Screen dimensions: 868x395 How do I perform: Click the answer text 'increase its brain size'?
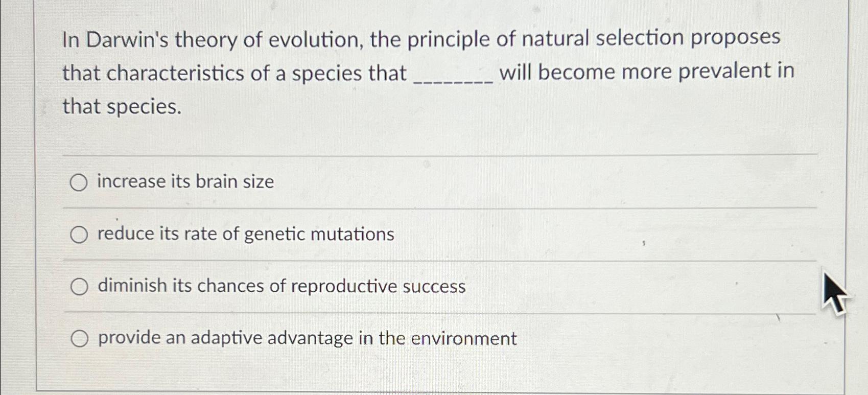tap(185, 181)
